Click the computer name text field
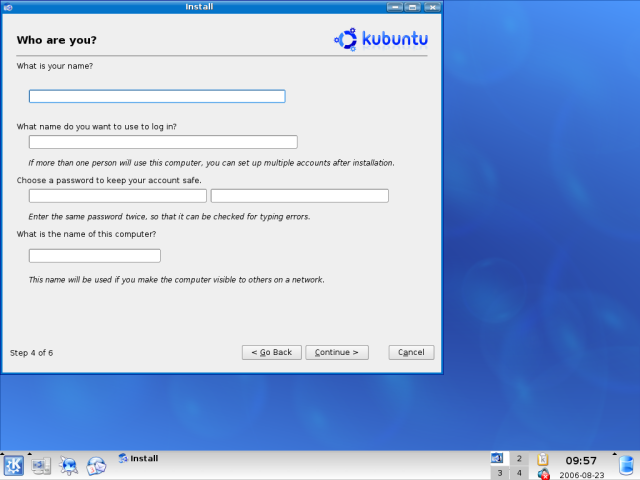 coord(95,256)
